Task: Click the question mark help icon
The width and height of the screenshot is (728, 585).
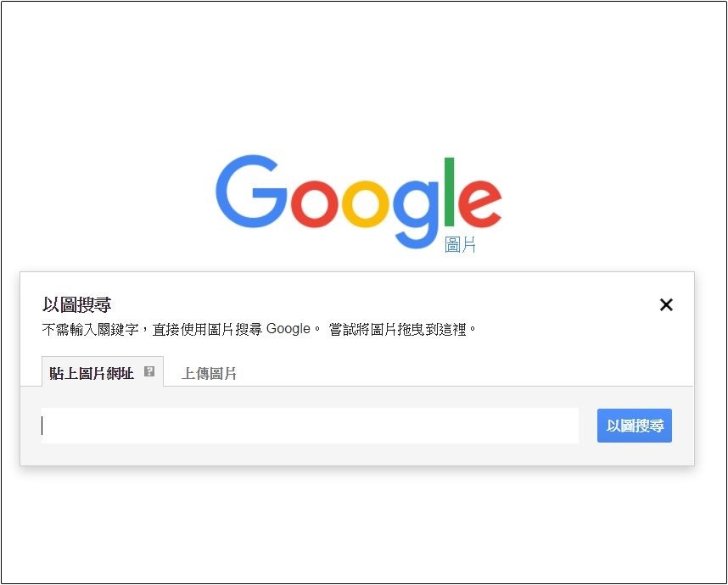Action: pyautogui.click(x=149, y=371)
